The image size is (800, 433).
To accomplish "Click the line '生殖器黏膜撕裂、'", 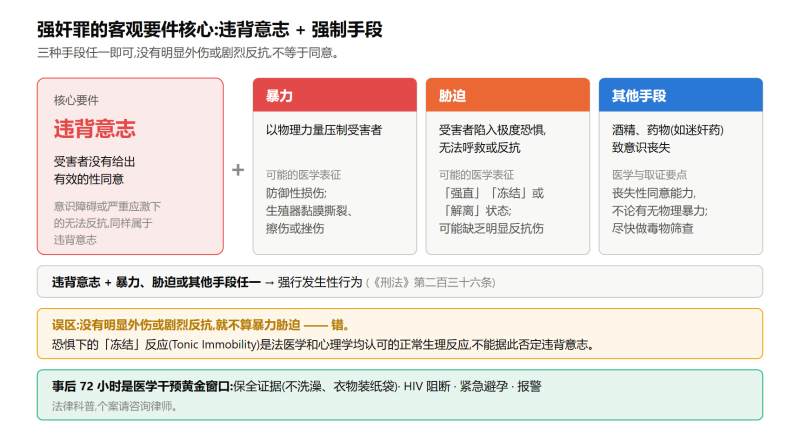I will [x=309, y=211].
